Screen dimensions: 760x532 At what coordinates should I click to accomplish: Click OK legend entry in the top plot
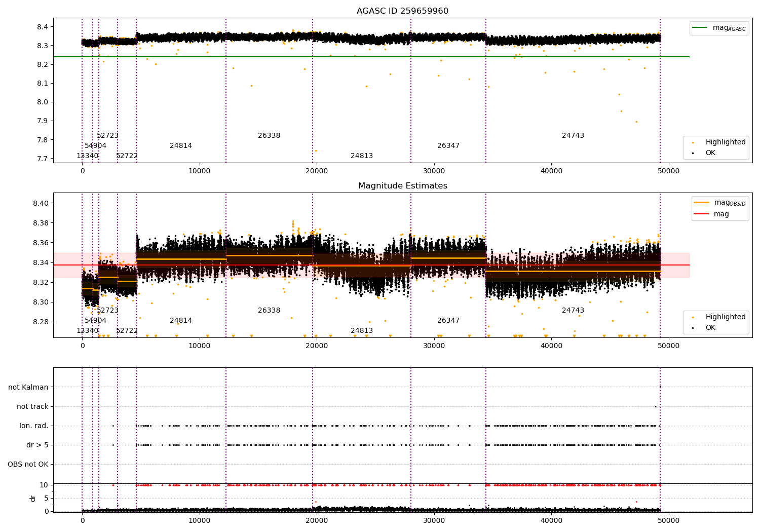[x=704, y=153]
